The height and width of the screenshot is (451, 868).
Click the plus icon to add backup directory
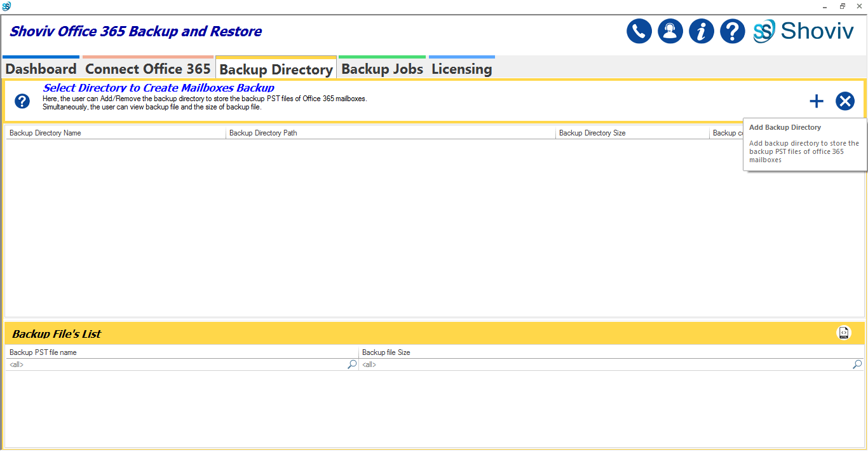(817, 101)
